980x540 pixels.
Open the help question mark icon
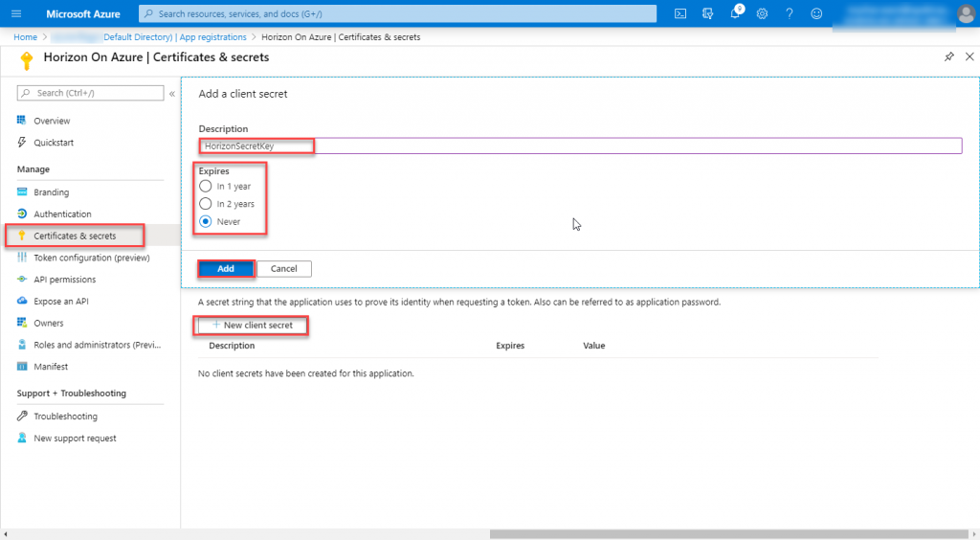(790, 13)
